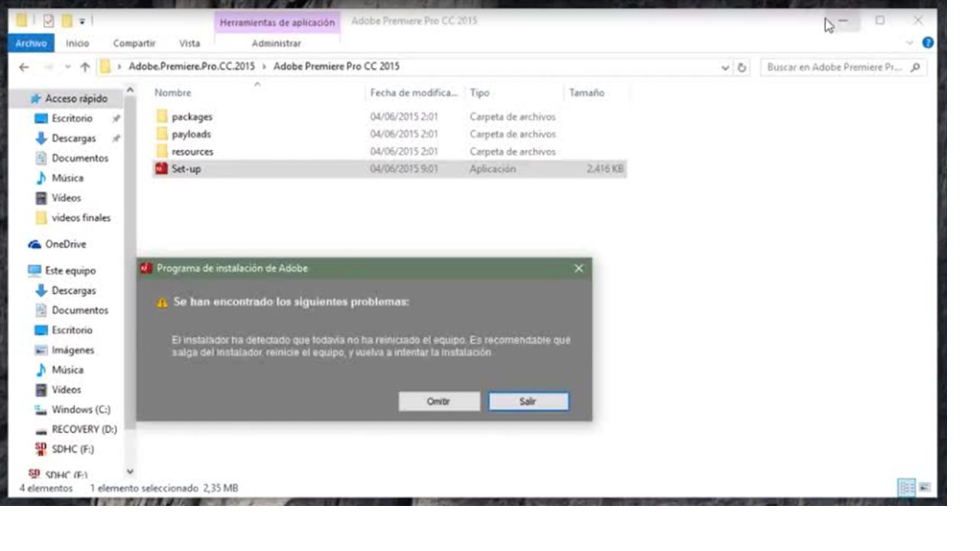Select Este equipo in the sidebar
The height and width of the screenshot is (551, 980).
pyautogui.click(x=70, y=271)
